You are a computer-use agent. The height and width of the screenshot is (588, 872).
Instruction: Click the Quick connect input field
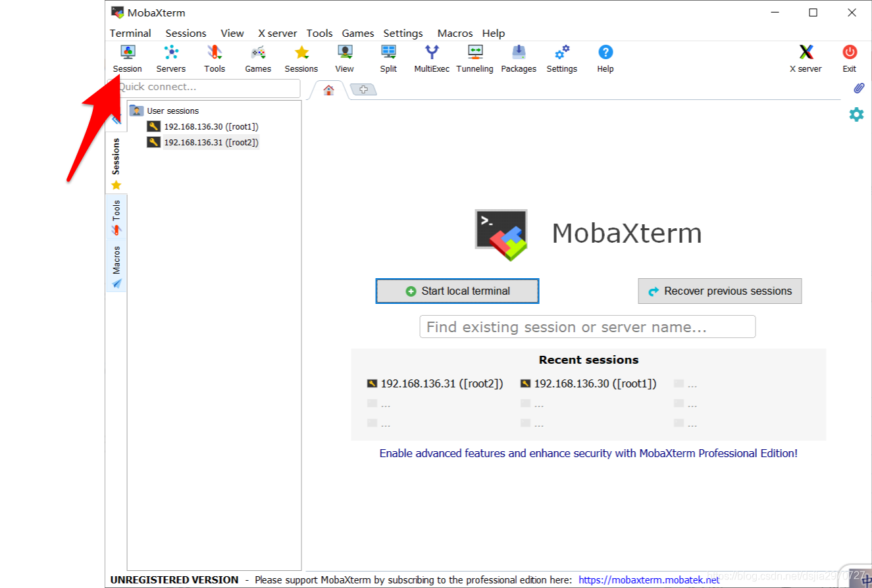pos(204,87)
